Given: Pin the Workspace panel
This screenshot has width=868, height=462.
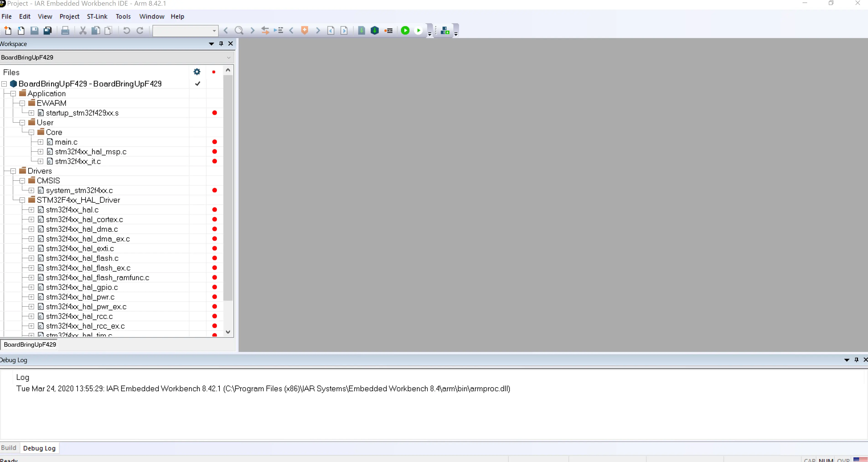Looking at the screenshot, I should (x=221, y=44).
